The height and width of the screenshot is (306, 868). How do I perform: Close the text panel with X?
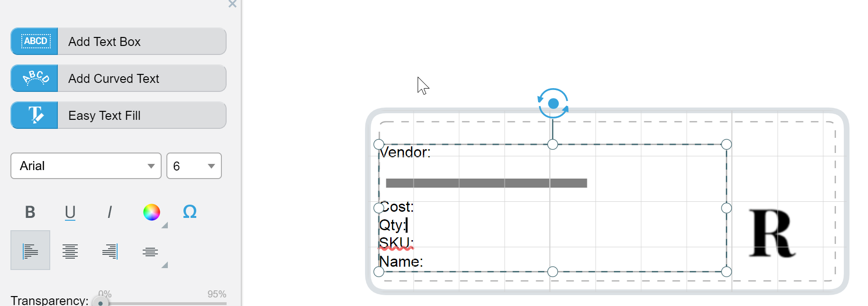click(x=232, y=4)
